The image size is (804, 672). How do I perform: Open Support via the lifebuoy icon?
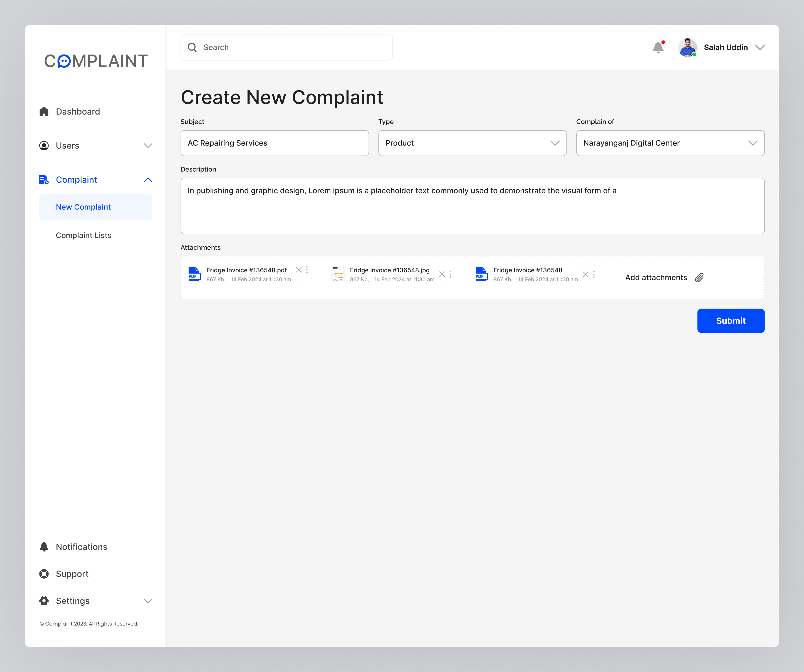click(x=44, y=574)
